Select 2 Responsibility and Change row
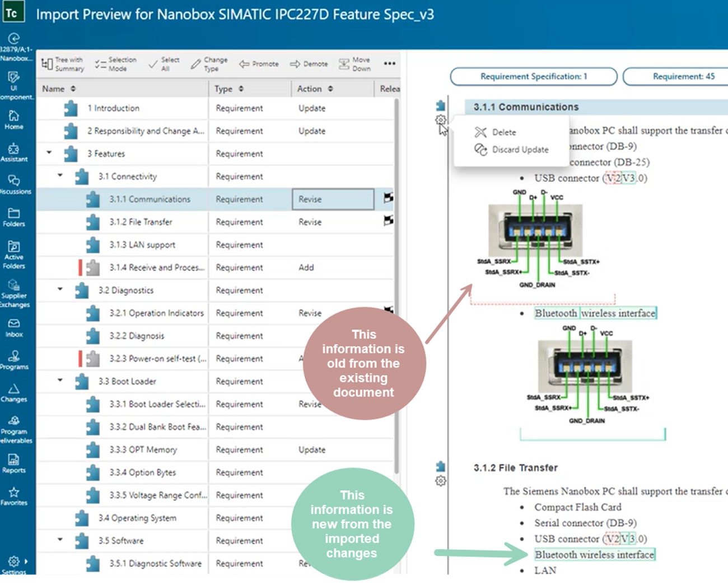 216,131
